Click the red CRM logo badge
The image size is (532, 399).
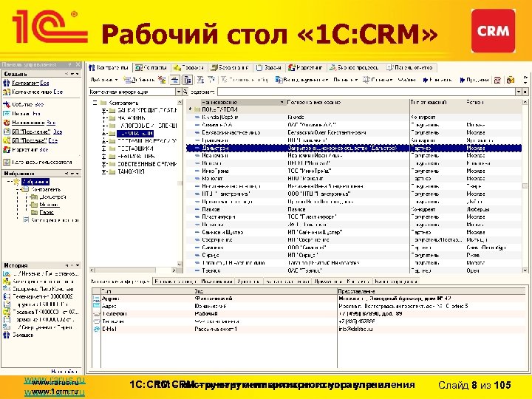(493, 31)
